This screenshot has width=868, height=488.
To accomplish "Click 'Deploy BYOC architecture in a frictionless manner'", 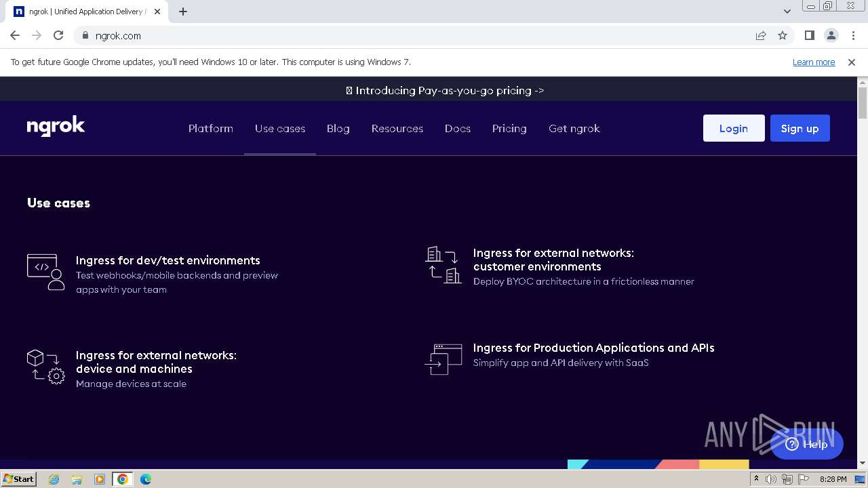I will (x=584, y=281).
